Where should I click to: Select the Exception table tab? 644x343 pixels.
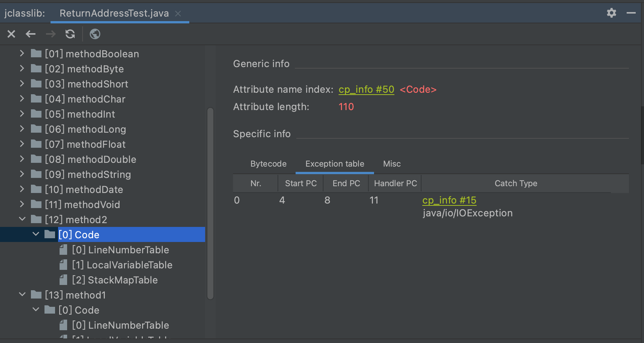[x=334, y=164]
